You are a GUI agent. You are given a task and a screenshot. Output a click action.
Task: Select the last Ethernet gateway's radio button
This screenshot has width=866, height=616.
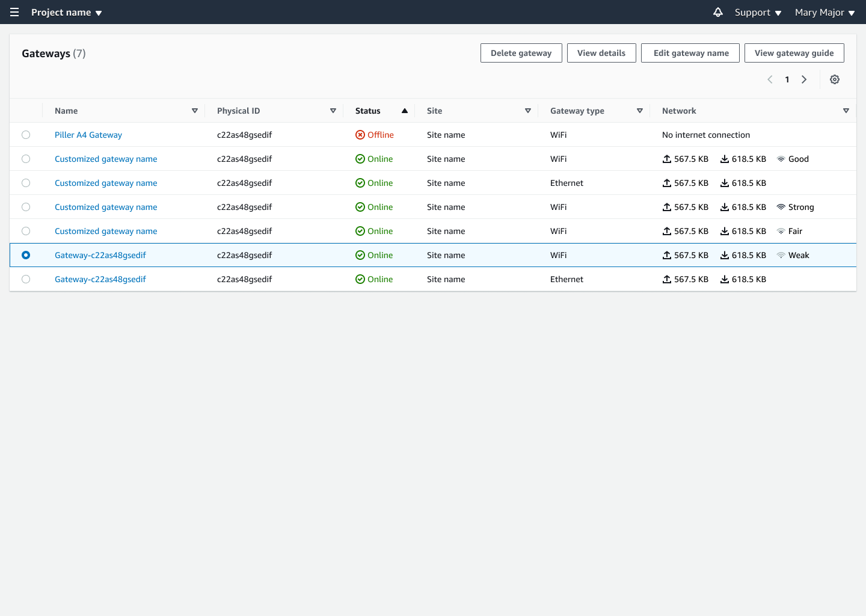click(26, 279)
